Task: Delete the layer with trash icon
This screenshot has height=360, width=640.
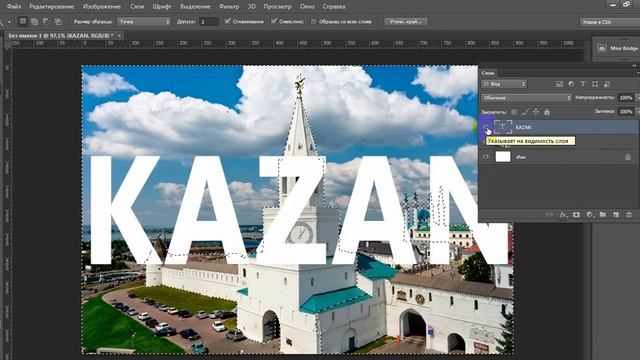Action: [629, 215]
